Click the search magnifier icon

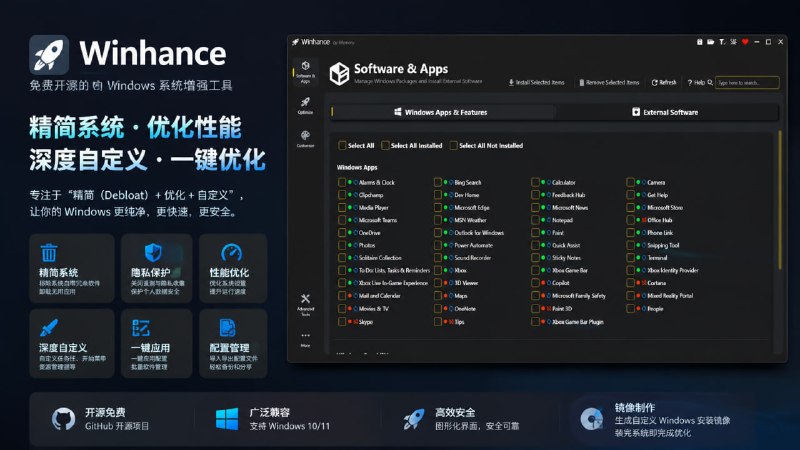tap(710, 82)
